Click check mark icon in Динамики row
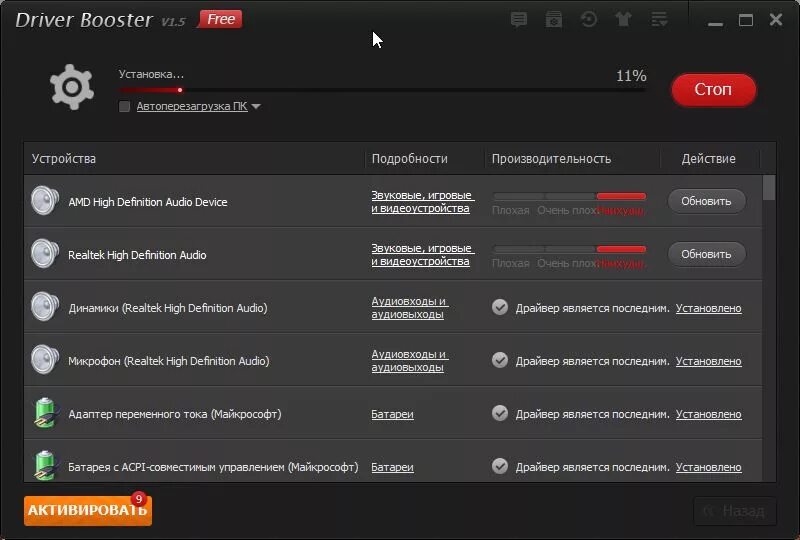The width and height of the screenshot is (800, 540). pyautogui.click(x=500, y=307)
